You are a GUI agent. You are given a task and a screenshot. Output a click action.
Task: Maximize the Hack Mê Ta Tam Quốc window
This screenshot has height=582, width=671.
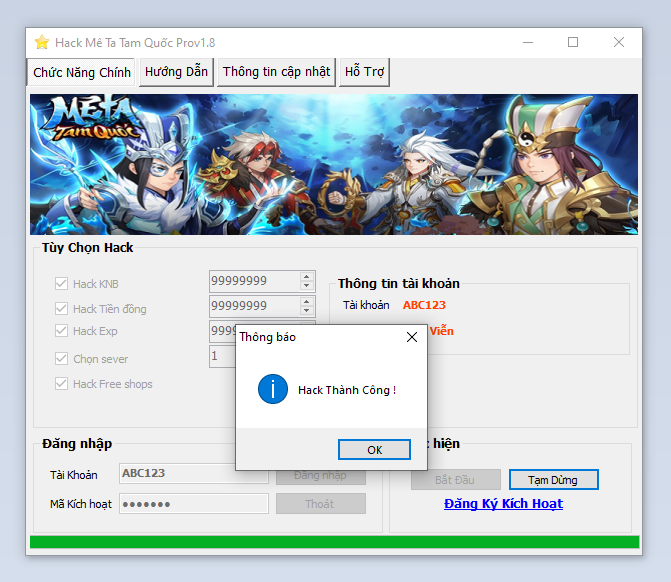pos(573,42)
